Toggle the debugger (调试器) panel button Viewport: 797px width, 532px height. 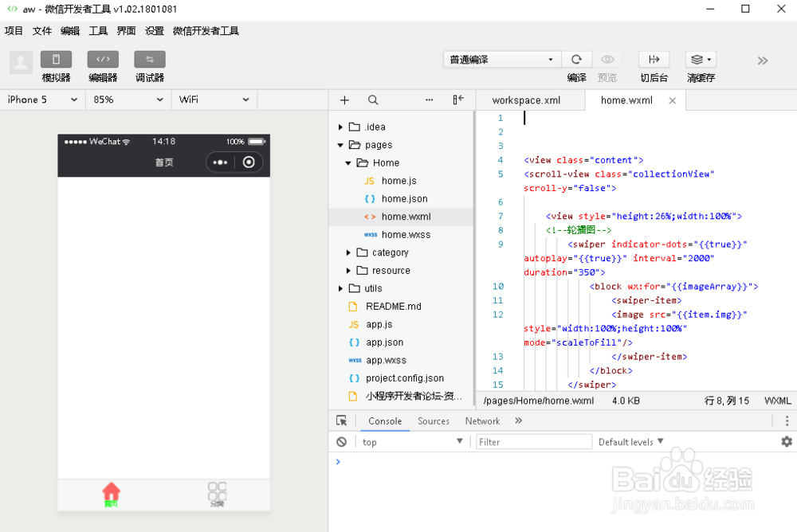coord(150,60)
